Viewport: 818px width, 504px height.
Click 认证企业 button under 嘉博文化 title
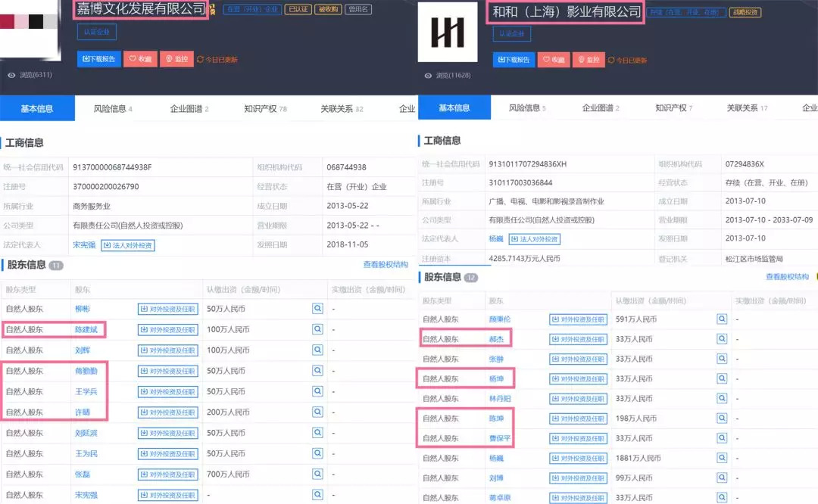click(x=96, y=32)
